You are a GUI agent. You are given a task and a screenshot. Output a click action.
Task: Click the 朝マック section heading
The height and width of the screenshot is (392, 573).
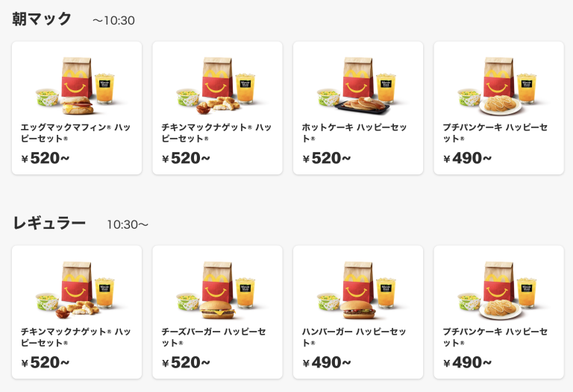pos(42,19)
